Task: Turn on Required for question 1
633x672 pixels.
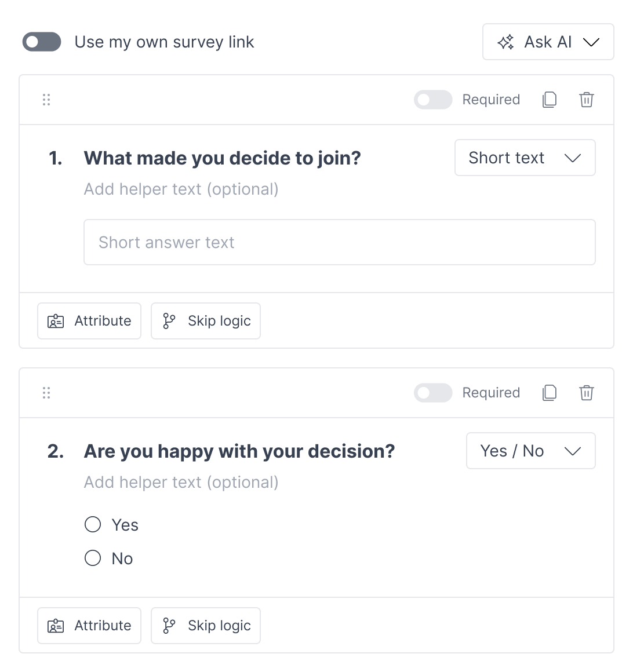Action: tap(433, 99)
